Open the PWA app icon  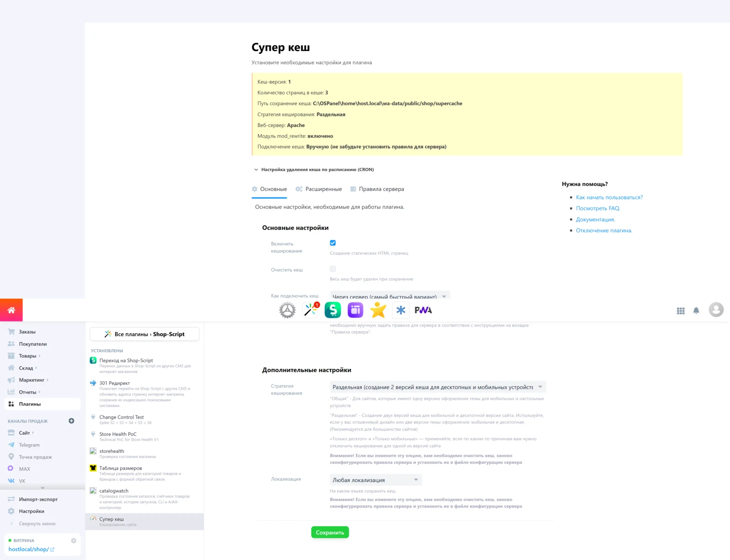(x=423, y=310)
